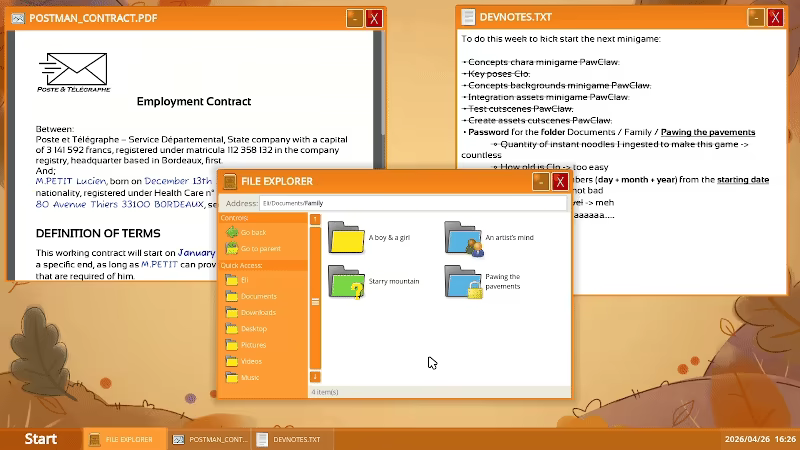Image resolution: width=800 pixels, height=450 pixels.
Task: Select the Downloads folder icon in Quick Access
Action: pyautogui.click(x=232, y=312)
